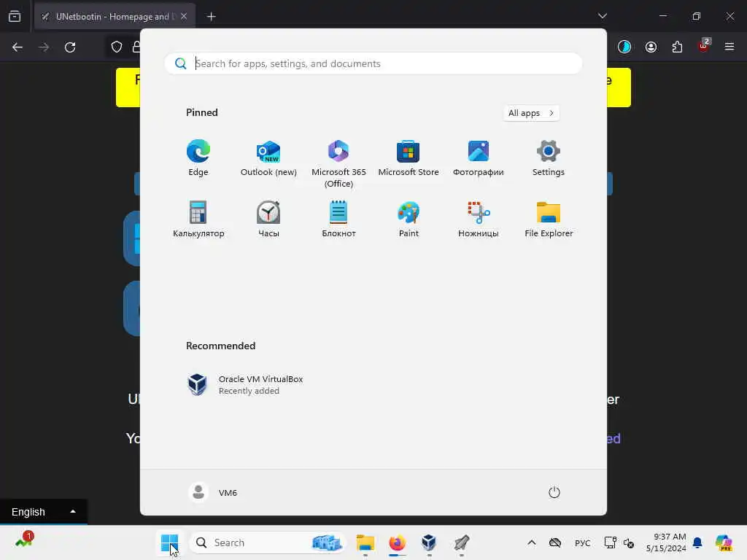The width and height of the screenshot is (747, 560).
Task: Open network status tray icon
Action: coord(611,542)
